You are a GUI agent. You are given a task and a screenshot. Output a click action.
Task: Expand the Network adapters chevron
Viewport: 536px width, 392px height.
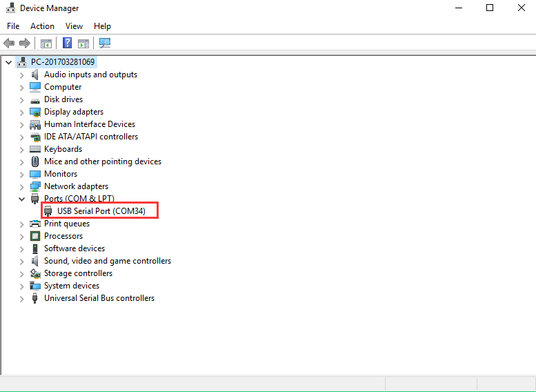pos(22,187)
